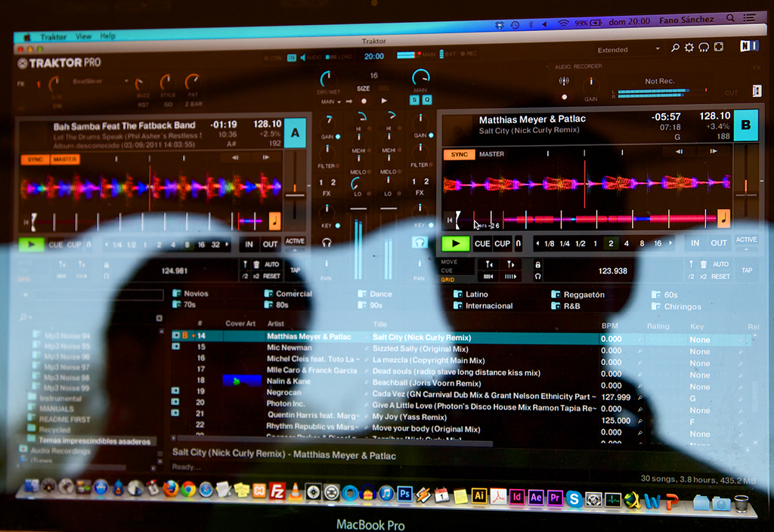Open the MAIN loop recorder source dropdown
The width and height of the screenshot is (774, 532).
[330, 102]
